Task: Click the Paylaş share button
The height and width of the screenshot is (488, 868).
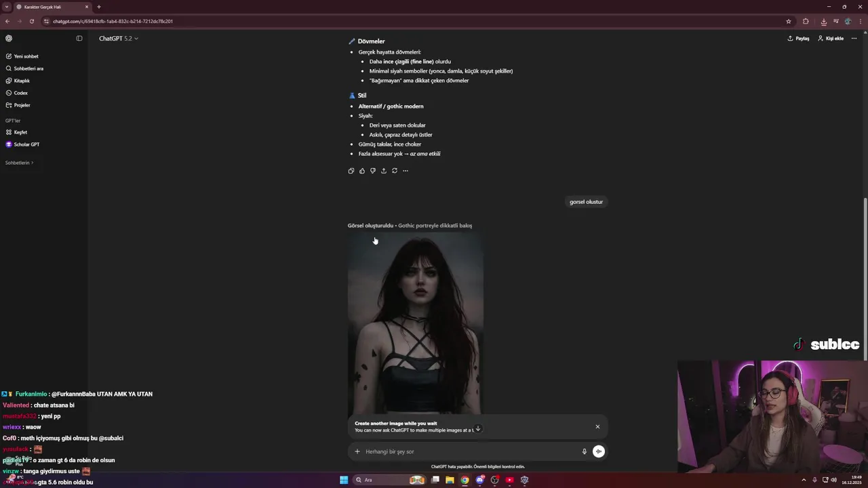Action: (x=798, y=39)
